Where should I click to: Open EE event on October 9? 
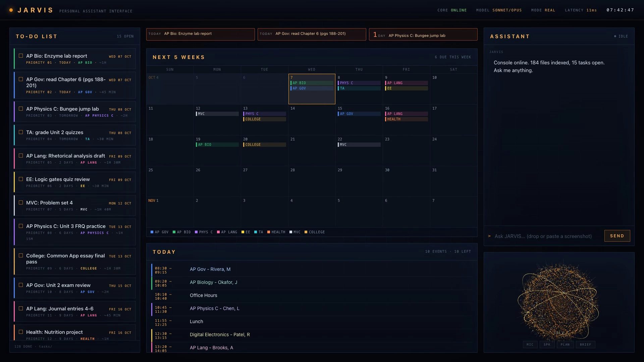[x=407, y=88]
